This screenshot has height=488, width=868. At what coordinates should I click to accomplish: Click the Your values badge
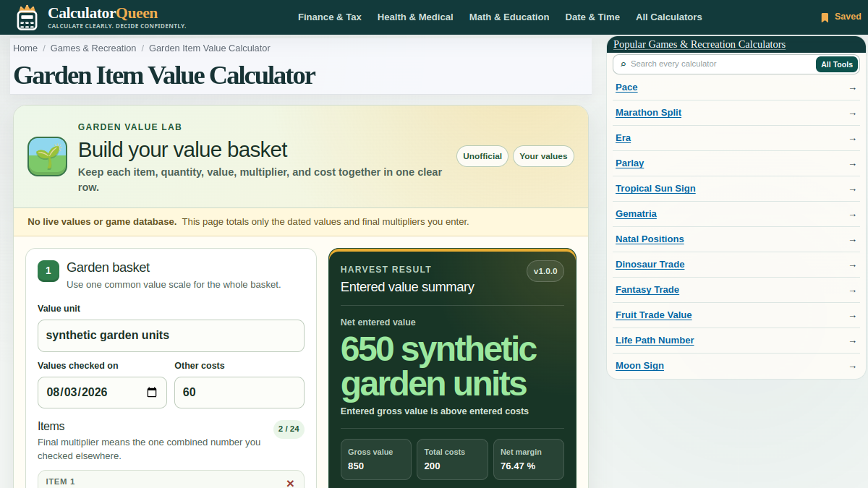pos(543,156)
